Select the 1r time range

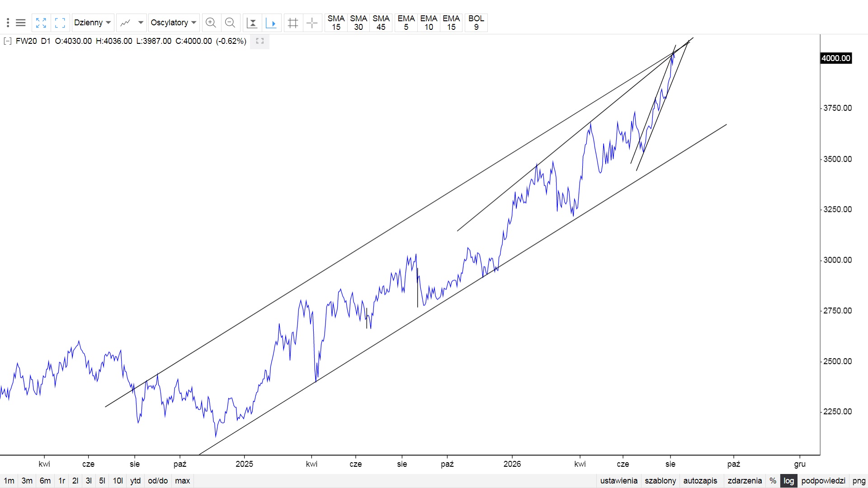(x=62, y=481)
